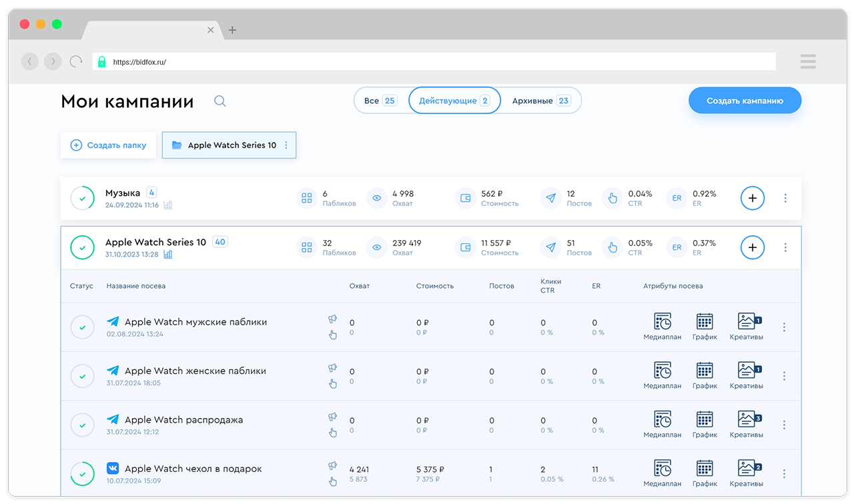
Task: Open options menu for Apple Watch распродажа
Action: click(784, 425)
